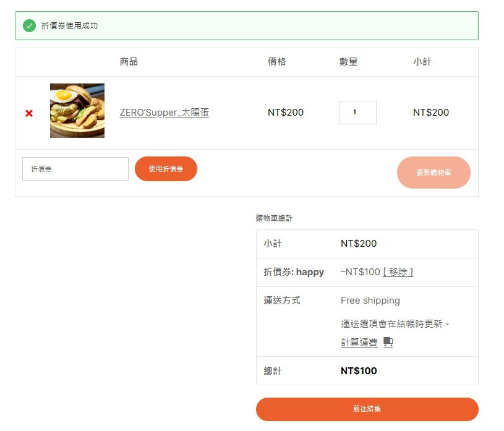This screenshot has height=431, width=504.
Task: Click the 折價券使用成功 notice text
Action: point(69,26)
